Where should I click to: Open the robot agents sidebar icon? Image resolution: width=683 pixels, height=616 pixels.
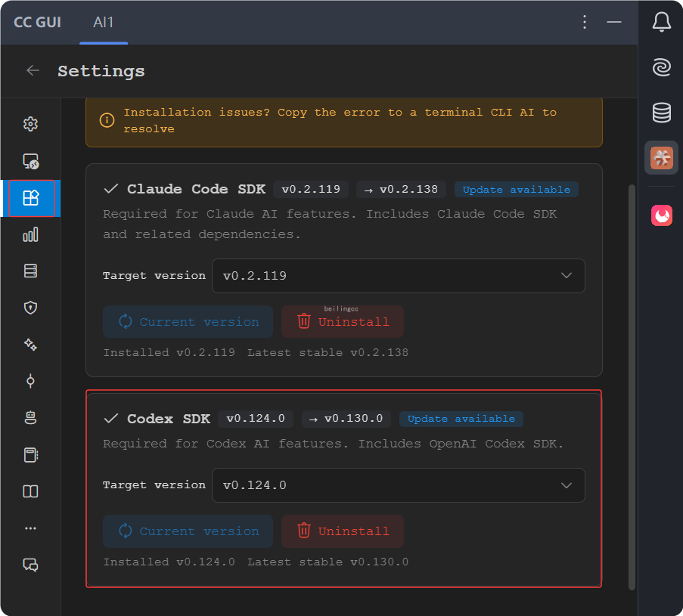click(x=30, y=418)
